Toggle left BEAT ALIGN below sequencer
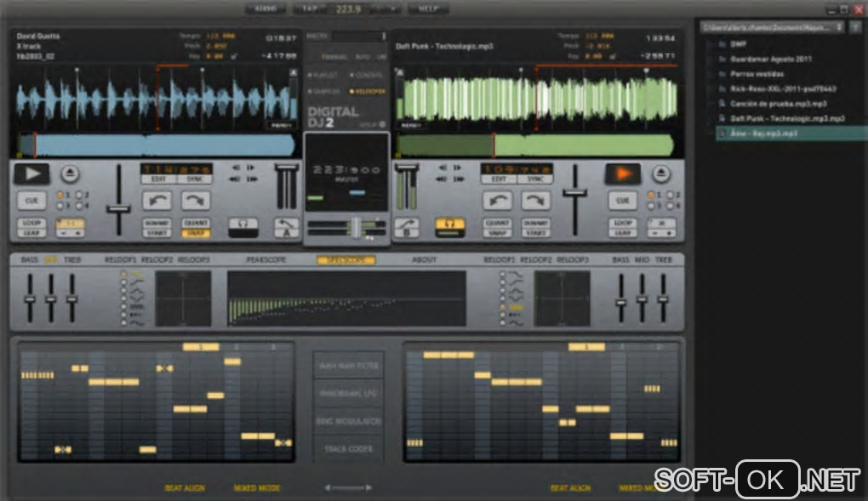 click(185, 487)
